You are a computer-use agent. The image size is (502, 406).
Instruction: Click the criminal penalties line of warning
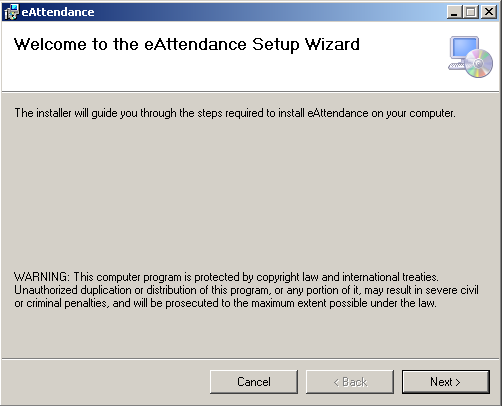point(225,303)
